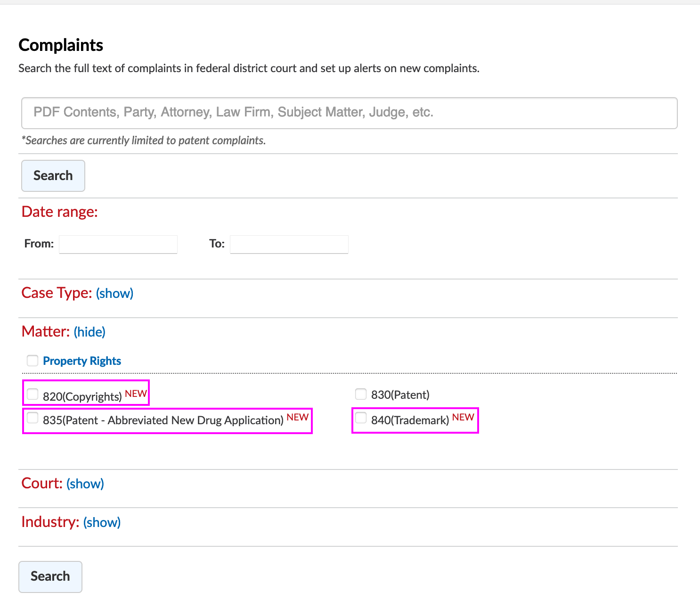Click the bottom Search button
The width and height of the screenshot is (700, 609).
[x=50, y=576]
